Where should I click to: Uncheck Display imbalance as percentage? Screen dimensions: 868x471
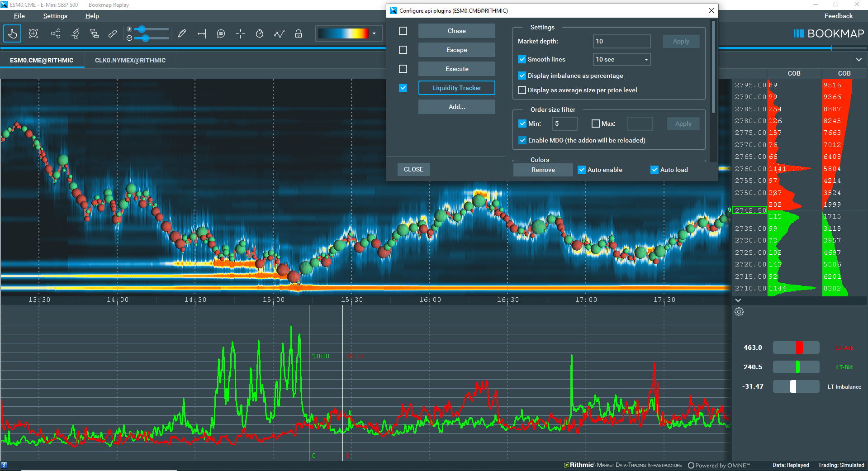click(x=522, y=76)
